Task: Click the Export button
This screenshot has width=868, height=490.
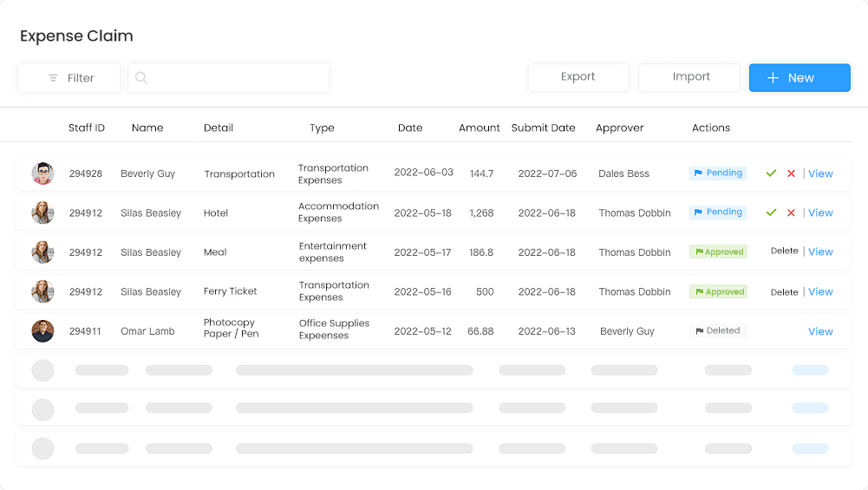Action: [x=578, y=77]
